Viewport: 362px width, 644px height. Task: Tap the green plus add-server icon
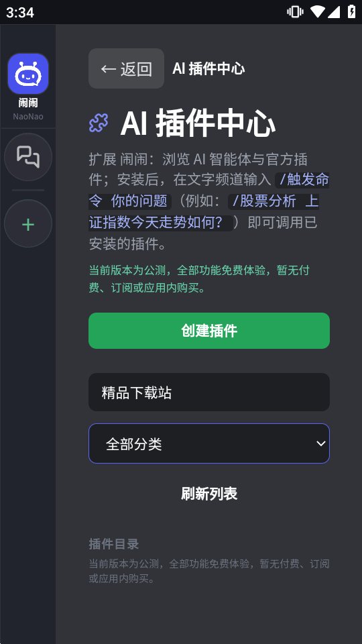click(28, 223)
